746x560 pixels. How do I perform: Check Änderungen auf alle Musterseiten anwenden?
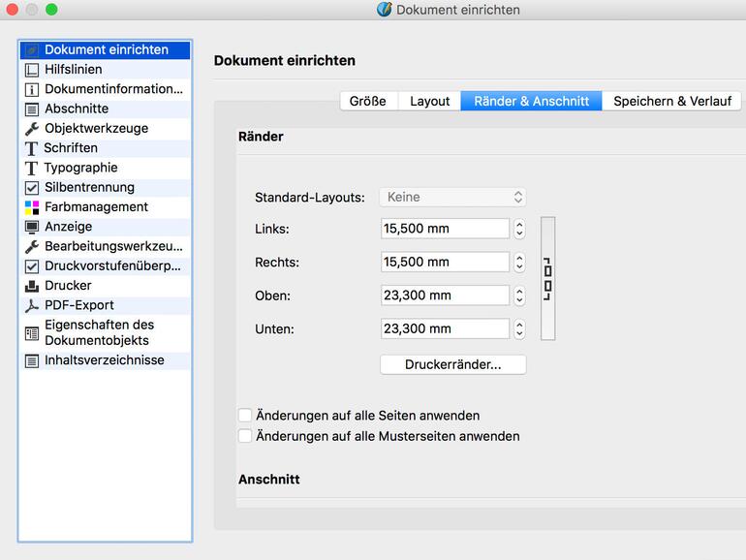tap(245, 436)
